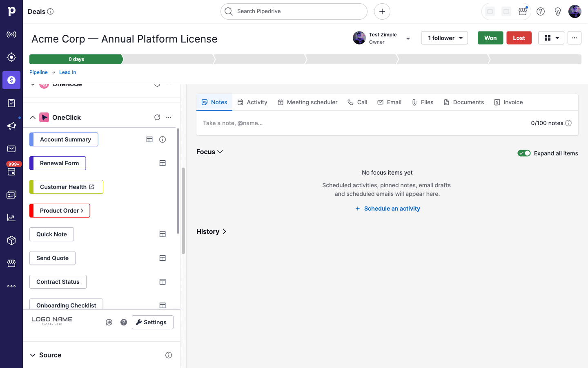
Task: Switch to the Activity tab
Action: click(x=252, y=102)
